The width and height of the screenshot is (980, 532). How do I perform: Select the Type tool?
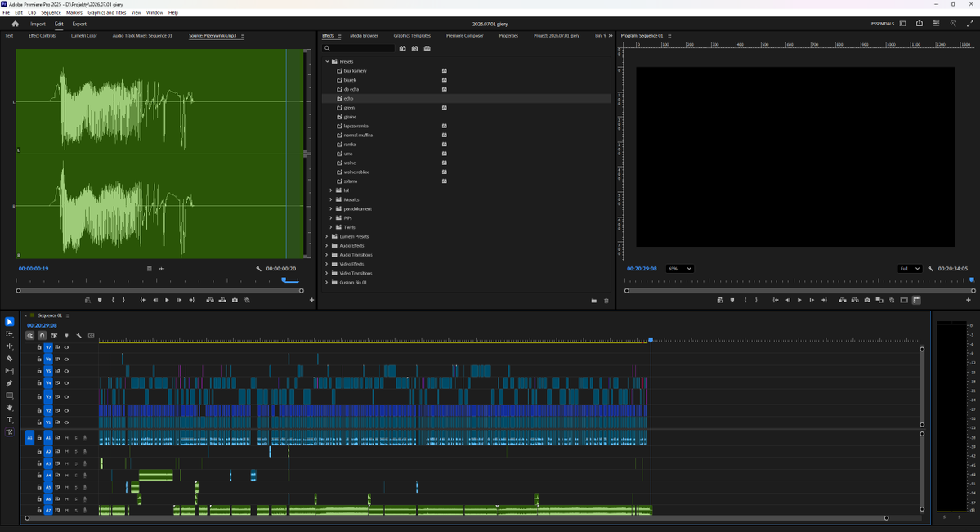[9, 420]
